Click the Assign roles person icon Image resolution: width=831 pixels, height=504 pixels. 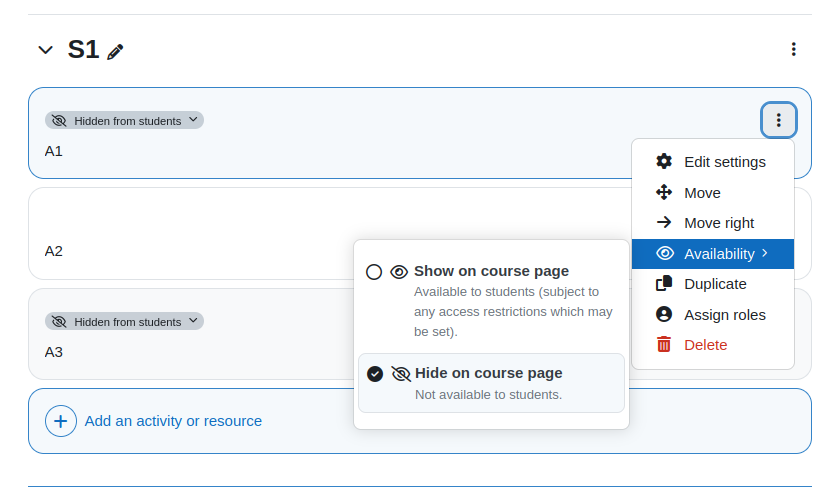pyautogui.click(x=664, y=314)
